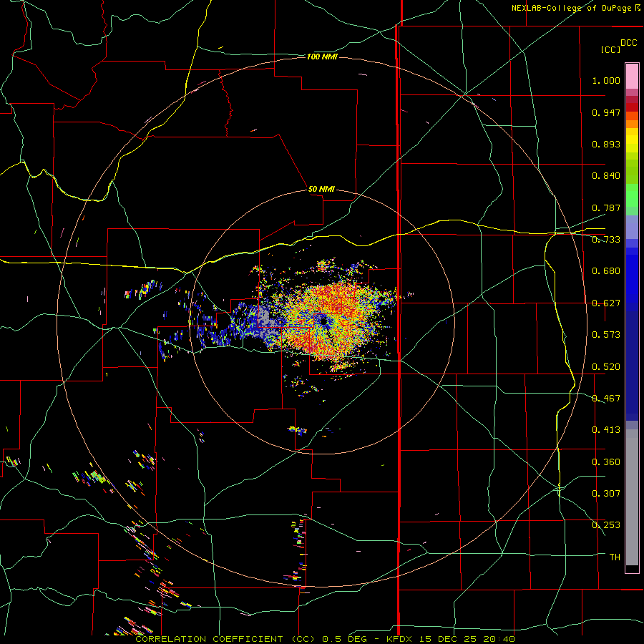This screenshot has height=644, width=644.
Task: Click the 100 NMI range ring label
Action: pos(322,57)
